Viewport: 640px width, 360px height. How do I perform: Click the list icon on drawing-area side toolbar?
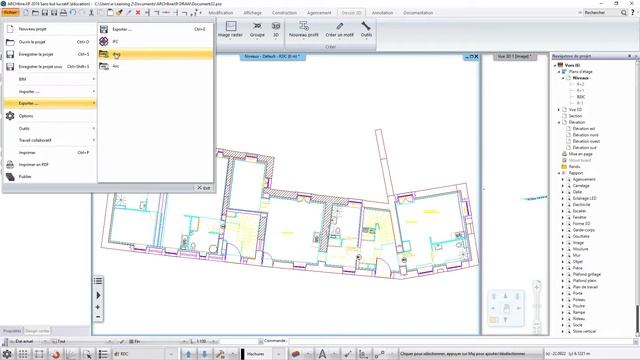(x=98, y=281)
